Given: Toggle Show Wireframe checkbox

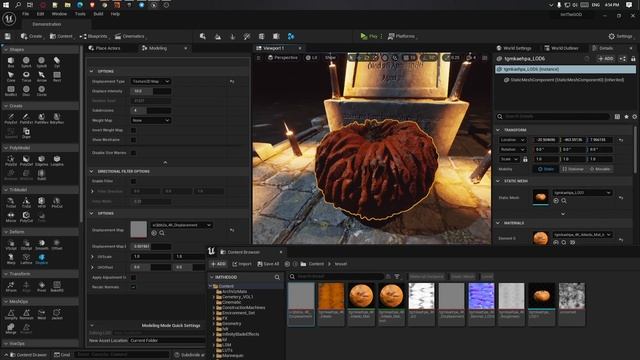Looking at the screenshot, I should [133, 140].
